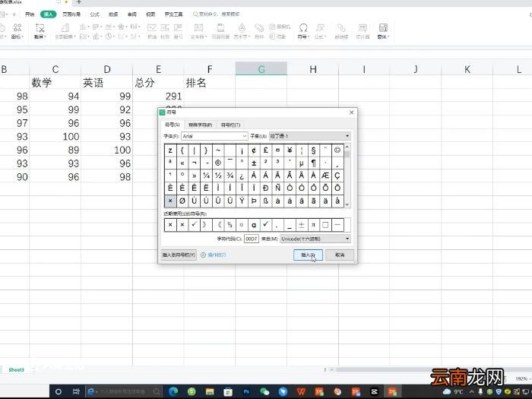Click the symbol grid scroll down arrow
Image resolution: width=532 pixels, height=399 pixels.
[x=347, y=204]
